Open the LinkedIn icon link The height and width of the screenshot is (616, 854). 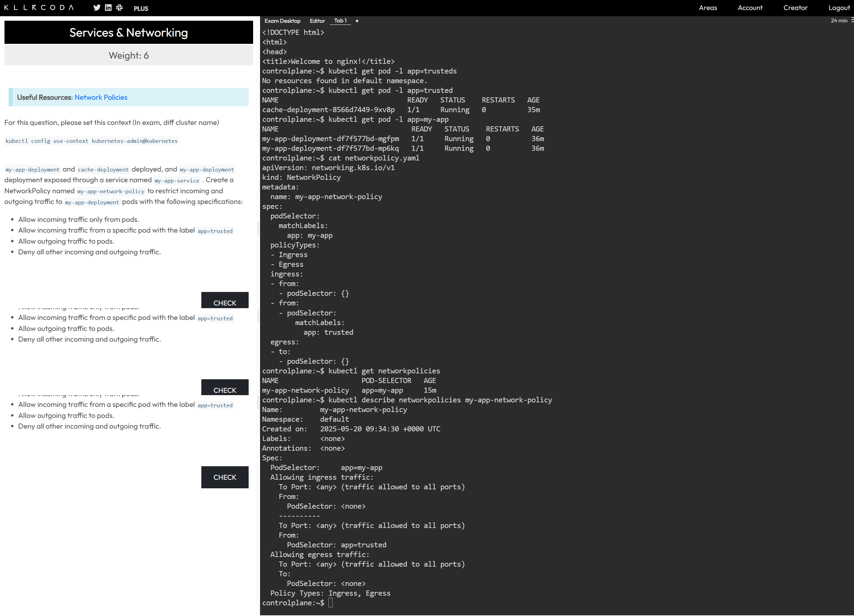(108, 8)
